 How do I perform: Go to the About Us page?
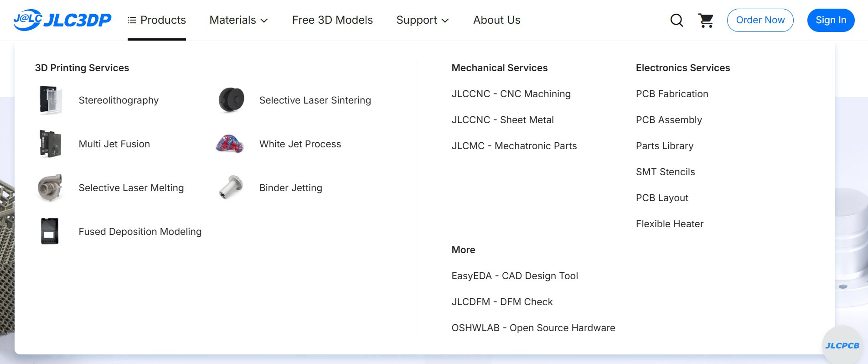click(496, 20)
